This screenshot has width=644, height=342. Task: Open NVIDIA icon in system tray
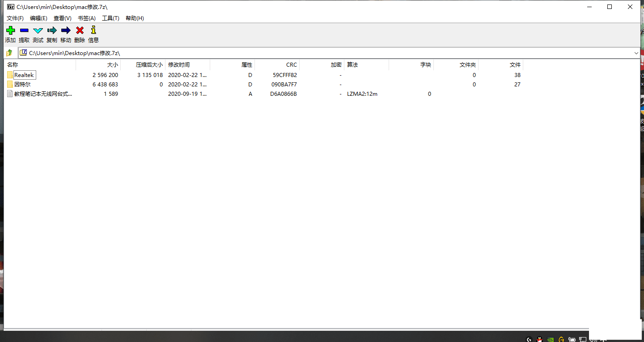coord(551,339)
